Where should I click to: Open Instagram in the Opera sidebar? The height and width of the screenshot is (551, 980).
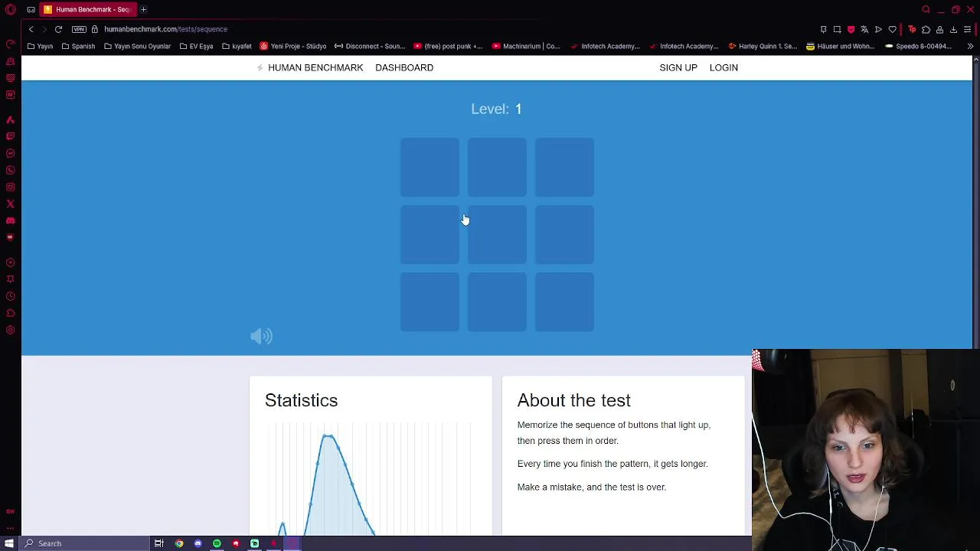tap(10, 187)
